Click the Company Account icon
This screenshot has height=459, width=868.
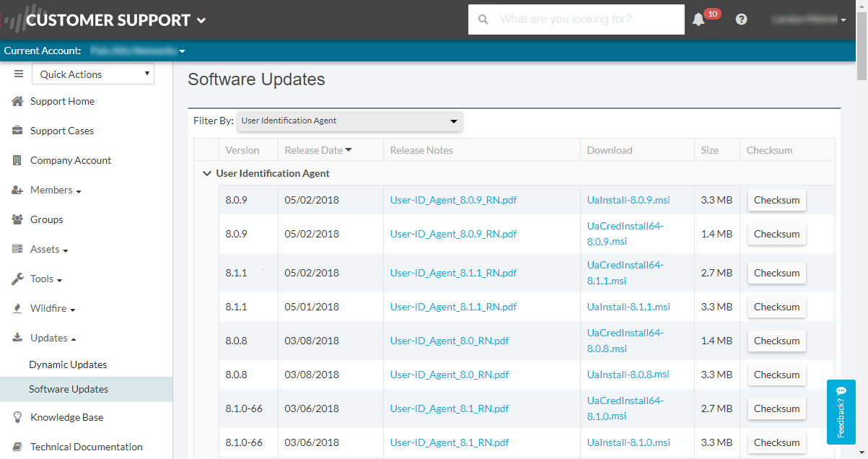17,160
